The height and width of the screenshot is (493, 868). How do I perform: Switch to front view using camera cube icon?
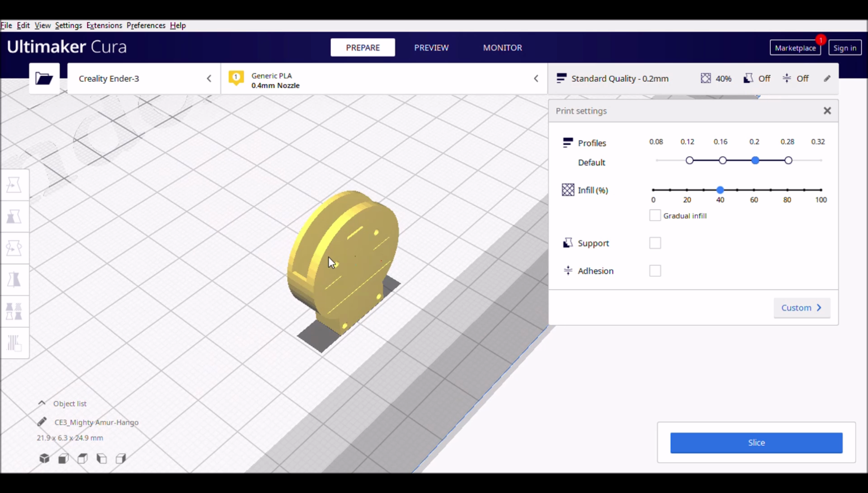tap(63, 458)
